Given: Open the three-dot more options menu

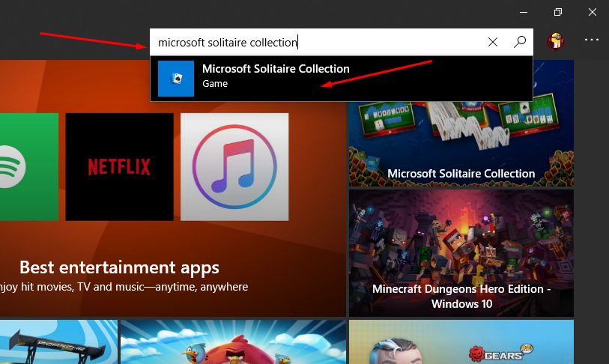Looking at the screenshot, I should (x=592, y=40).
